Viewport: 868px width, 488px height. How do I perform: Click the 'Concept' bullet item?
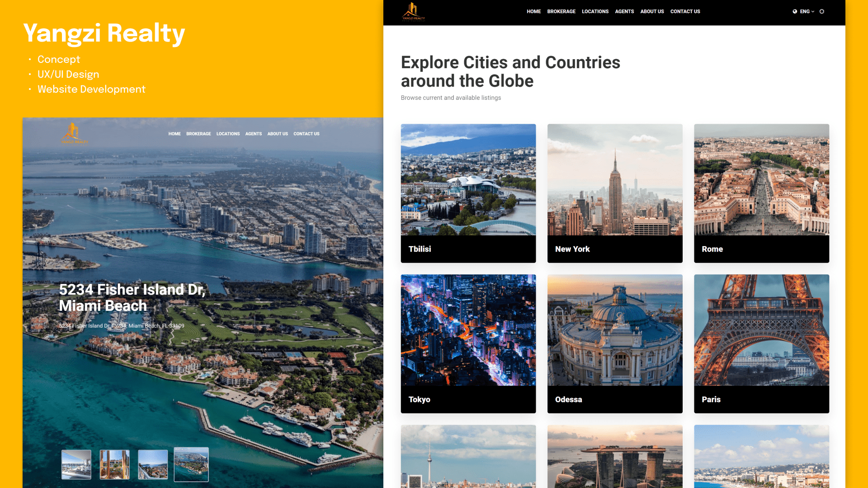point(59,59)
